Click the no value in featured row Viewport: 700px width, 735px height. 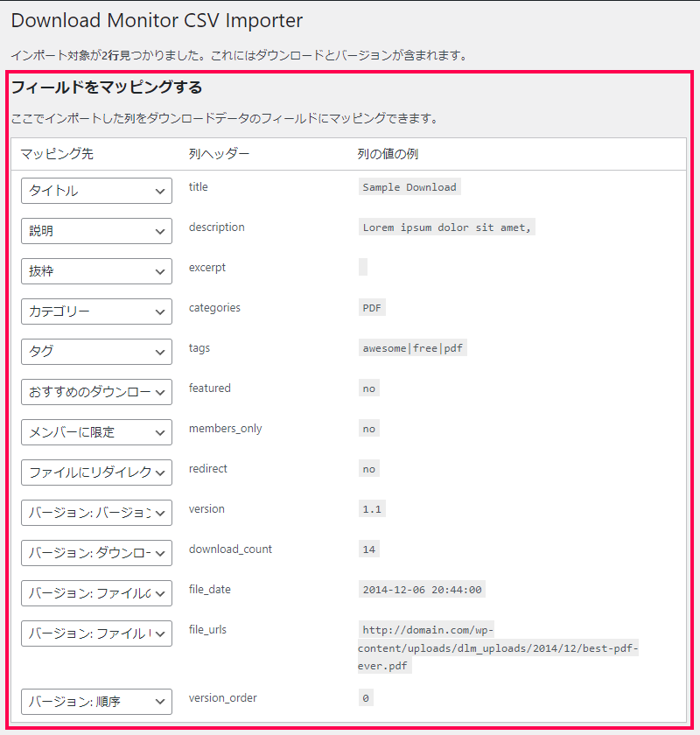pos(369,388)
